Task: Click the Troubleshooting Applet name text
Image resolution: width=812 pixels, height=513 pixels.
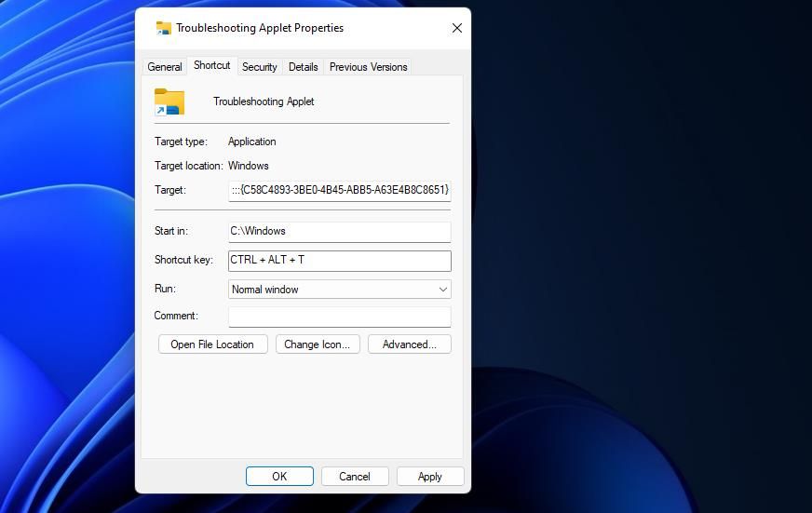Action: tap(264, 101)
